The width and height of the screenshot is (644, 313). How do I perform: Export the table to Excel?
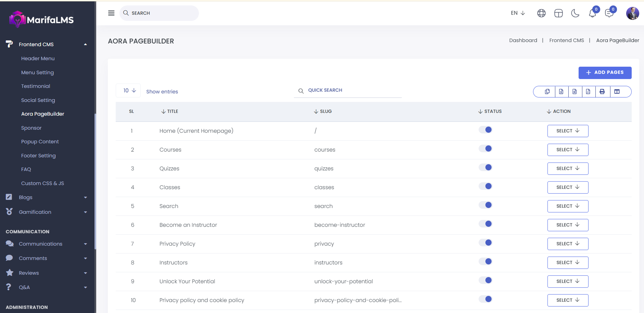click(561, 92)
